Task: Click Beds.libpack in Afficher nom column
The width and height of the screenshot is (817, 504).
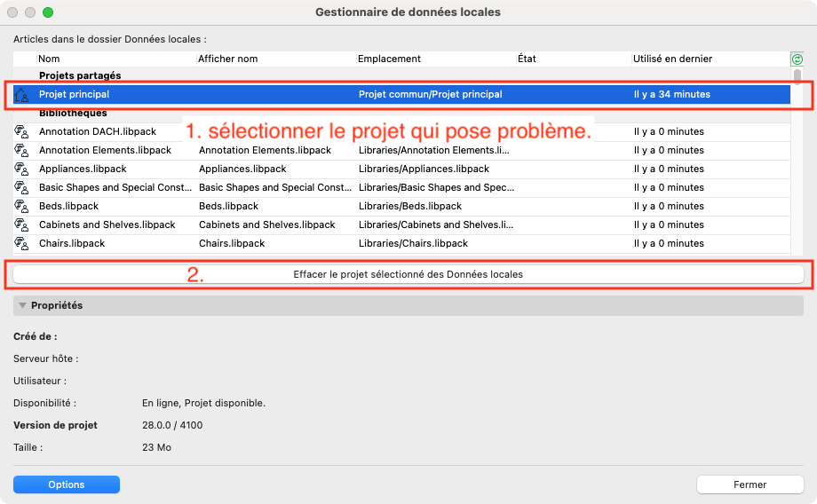Action: [229, 206]
